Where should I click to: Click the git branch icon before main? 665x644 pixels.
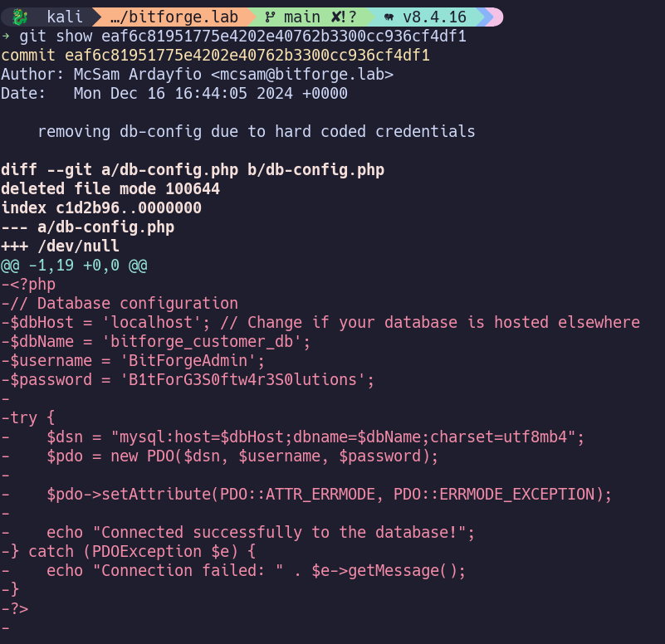pos(270,17)
